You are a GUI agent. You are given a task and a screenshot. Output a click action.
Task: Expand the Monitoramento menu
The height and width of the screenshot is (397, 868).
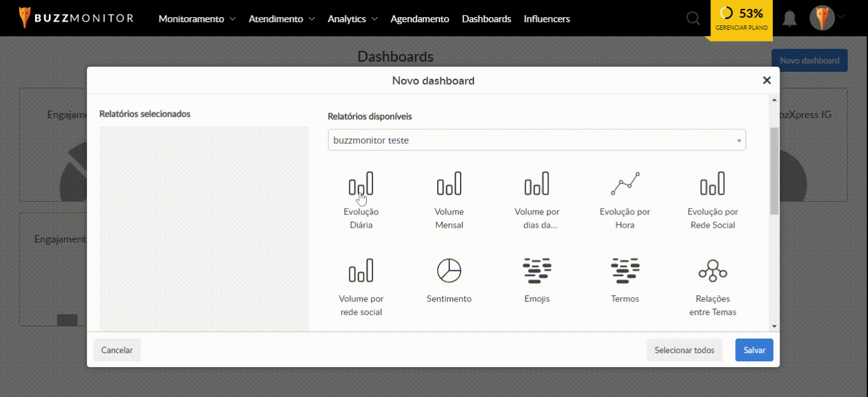[197, 19]
